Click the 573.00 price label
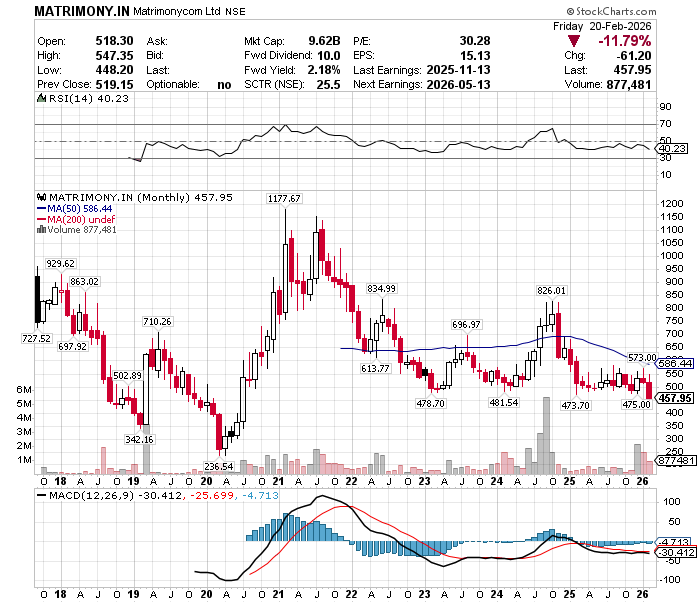700x603 pixels. 642,358
